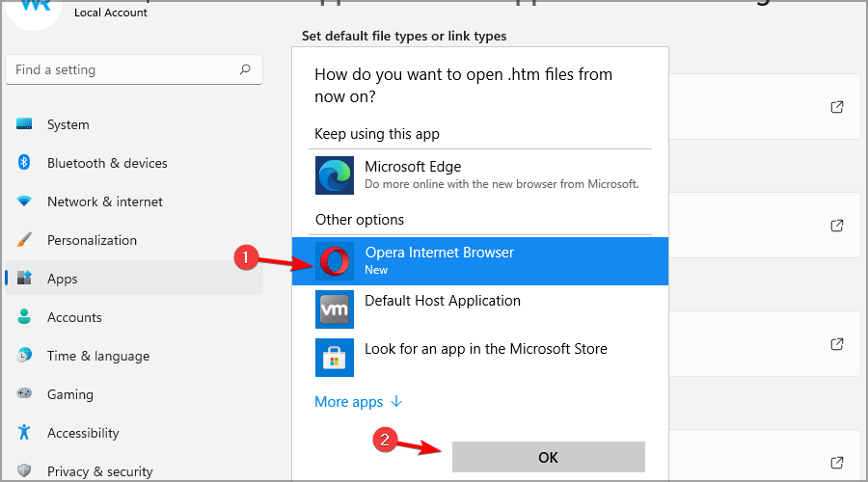Open Gaming settings category
Viewport: 868px width, 482px height.
[x=70, y=394]
